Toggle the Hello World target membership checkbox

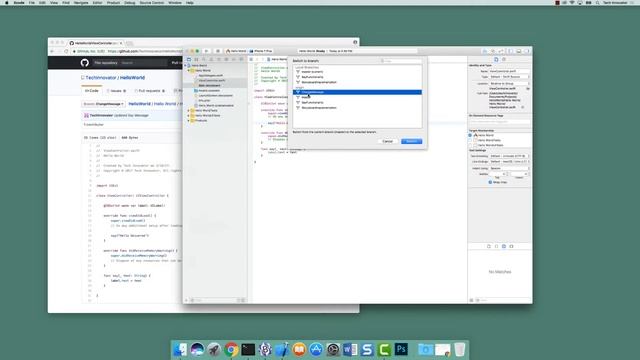(x=470, y=135)
